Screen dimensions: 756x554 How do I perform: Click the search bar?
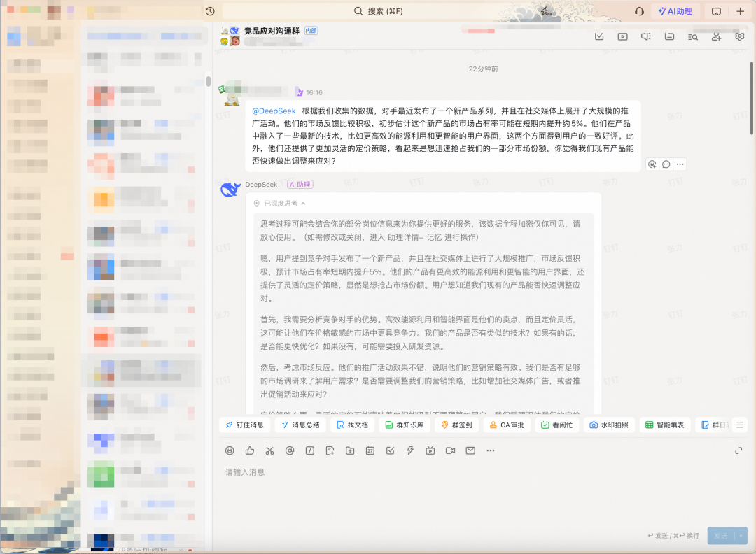(378, 11)
